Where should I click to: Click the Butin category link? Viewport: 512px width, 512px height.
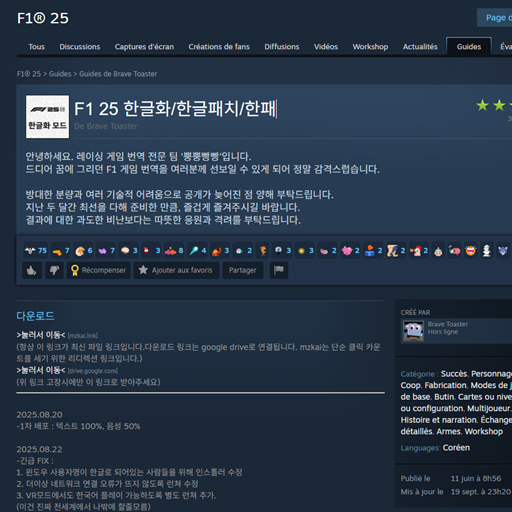point(444,397)
